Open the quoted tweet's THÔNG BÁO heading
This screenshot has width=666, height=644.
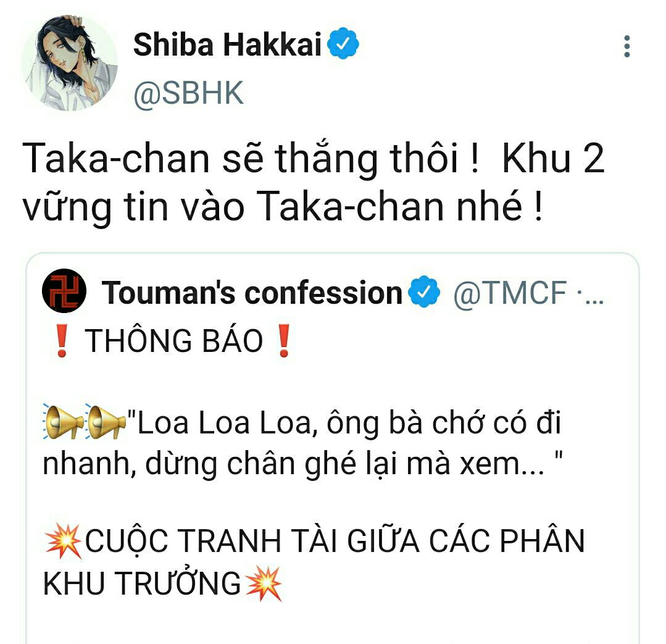pyautogui.click(x=173, y=341)
